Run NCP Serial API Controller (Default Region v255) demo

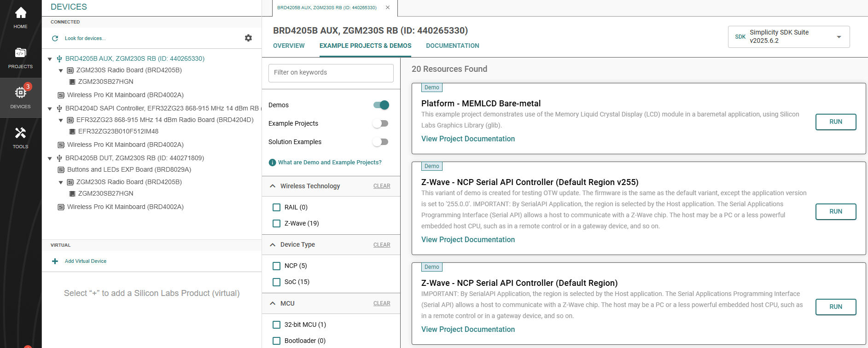[x=836, y=212]
